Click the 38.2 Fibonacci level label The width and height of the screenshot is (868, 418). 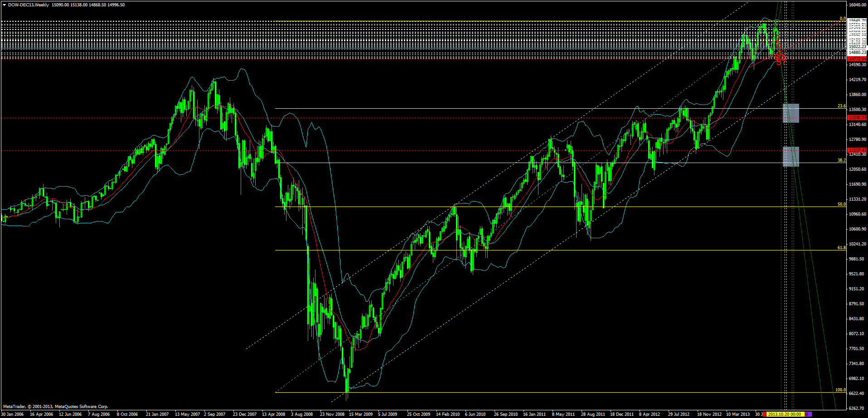pyautogui.click(x=841, y=159)
